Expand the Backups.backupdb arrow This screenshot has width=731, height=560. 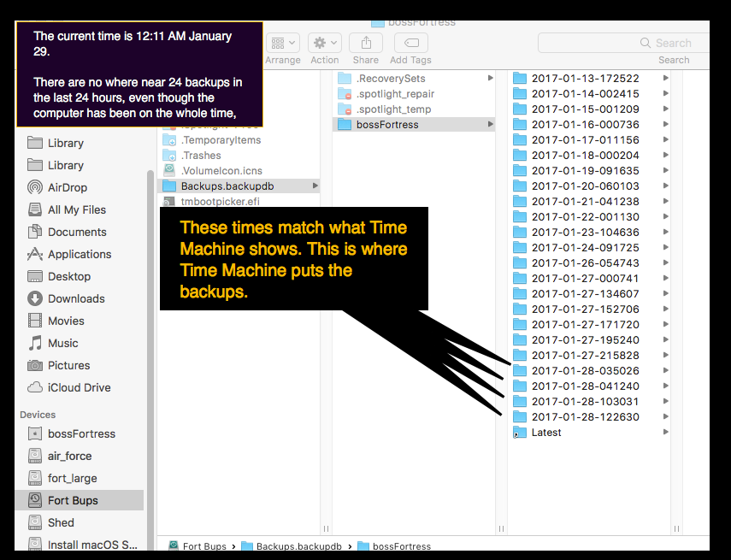(x=315, y=186)
